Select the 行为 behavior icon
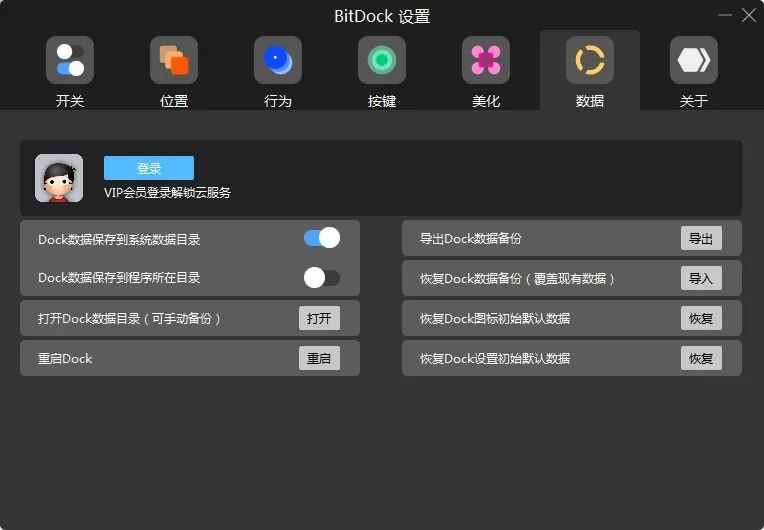The image size is (764, 530). (278, 60)
